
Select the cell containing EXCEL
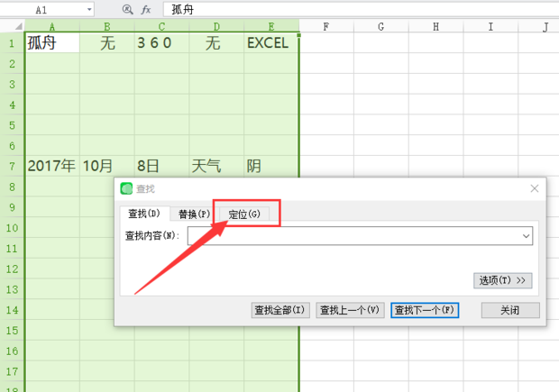[270, 43]
